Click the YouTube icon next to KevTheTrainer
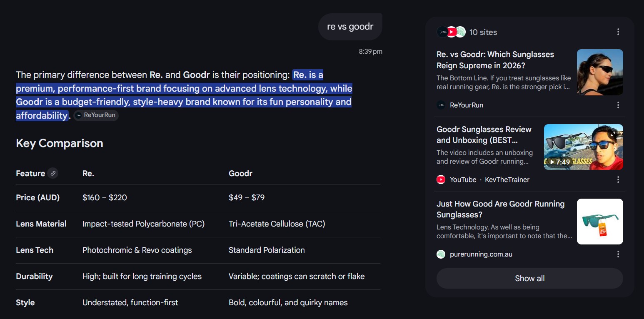644x319 pixels. coord(441,179)
